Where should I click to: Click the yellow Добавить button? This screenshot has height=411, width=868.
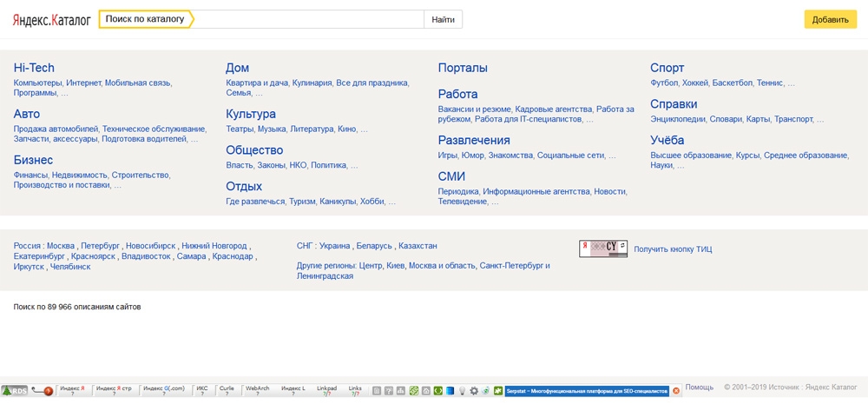[831, 19]
